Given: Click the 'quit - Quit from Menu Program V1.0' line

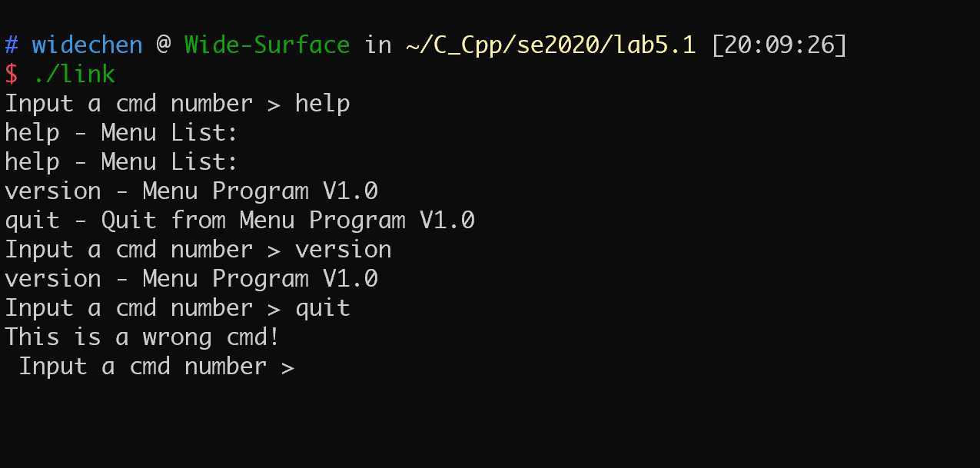Looking at the screenshot, I should tap(240, 221).
